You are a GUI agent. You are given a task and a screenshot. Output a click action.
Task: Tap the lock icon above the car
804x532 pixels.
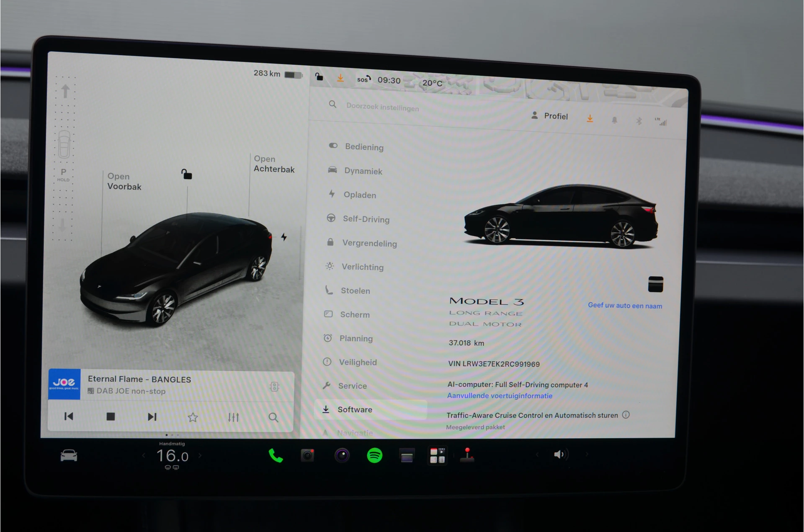(x=186, y=174)
